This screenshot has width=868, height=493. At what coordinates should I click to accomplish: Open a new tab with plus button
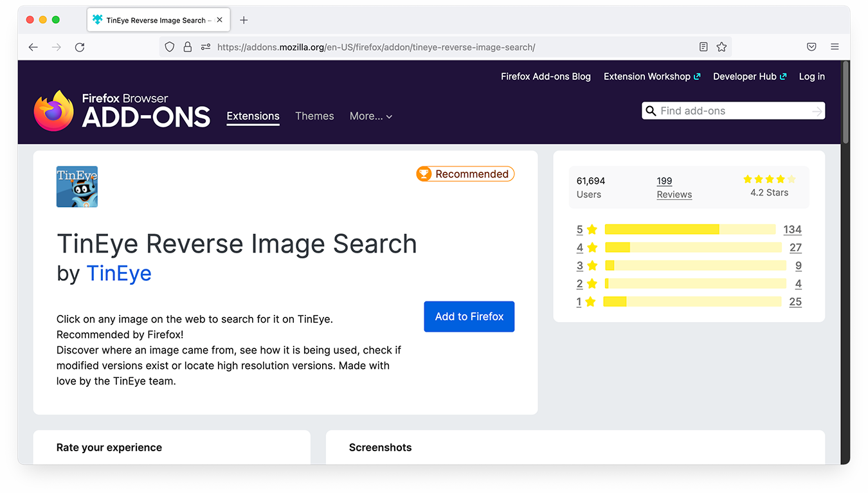tap(244, 20)
